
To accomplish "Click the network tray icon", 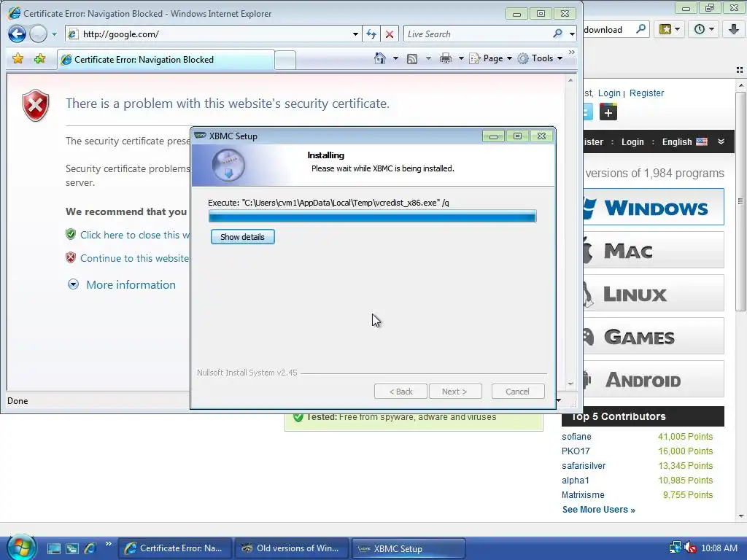I will 675,548.
